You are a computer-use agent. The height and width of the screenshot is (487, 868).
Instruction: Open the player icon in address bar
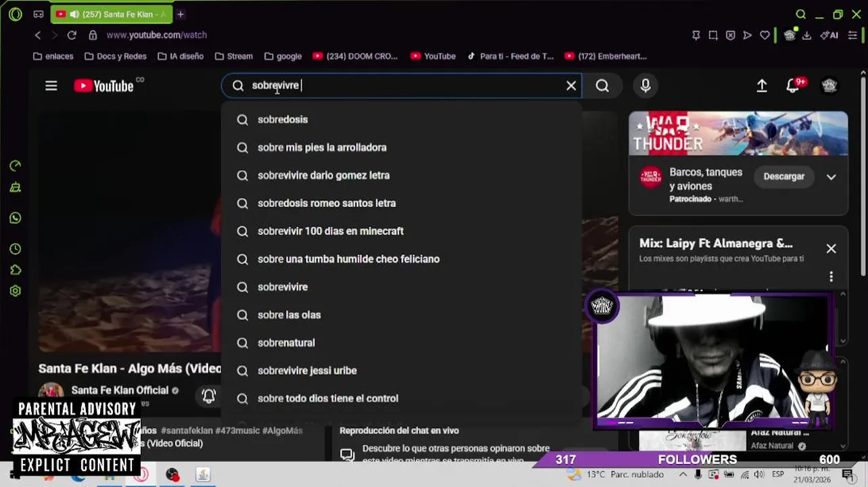(747, 35)
